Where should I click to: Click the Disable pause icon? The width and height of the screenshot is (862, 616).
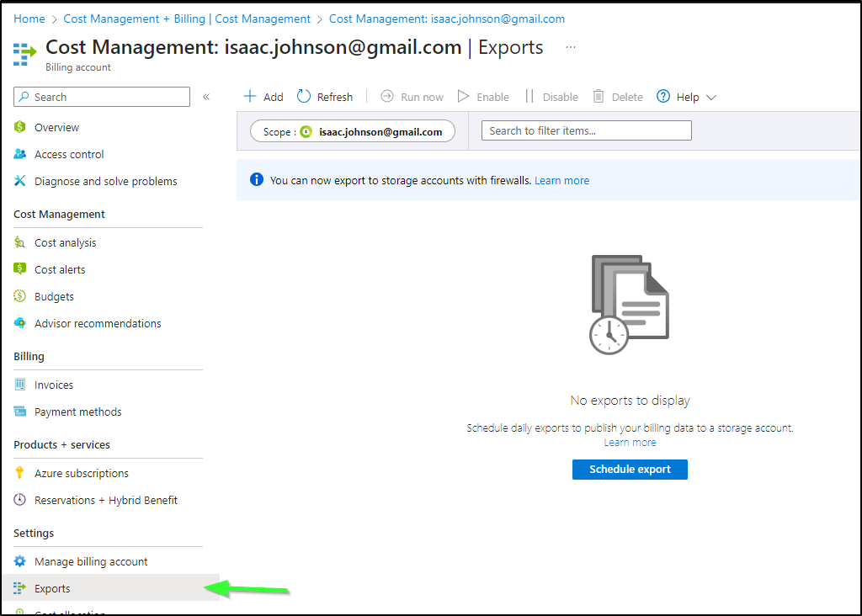pos(529,97)
